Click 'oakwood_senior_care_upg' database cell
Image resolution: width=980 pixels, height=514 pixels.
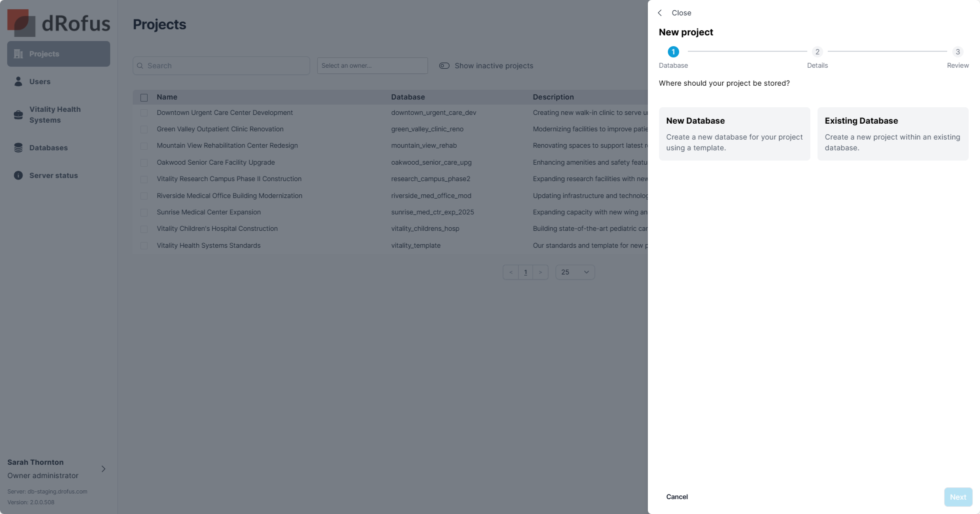(431, 162)
